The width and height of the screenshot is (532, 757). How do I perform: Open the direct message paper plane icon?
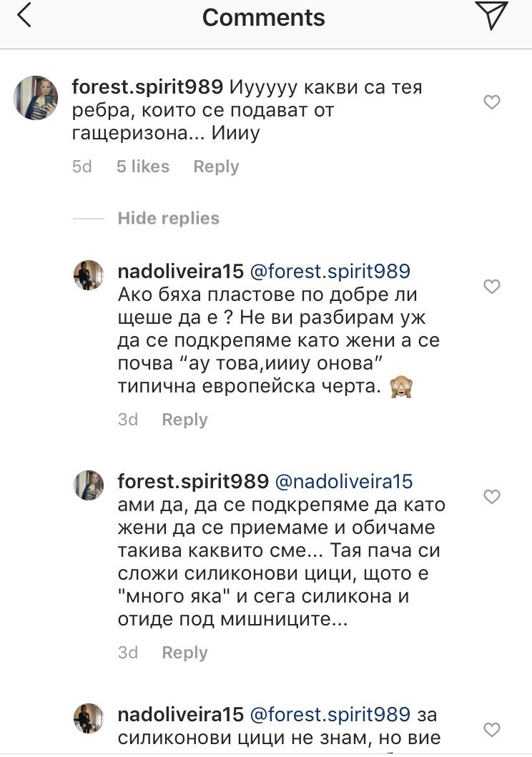[491, 16]
